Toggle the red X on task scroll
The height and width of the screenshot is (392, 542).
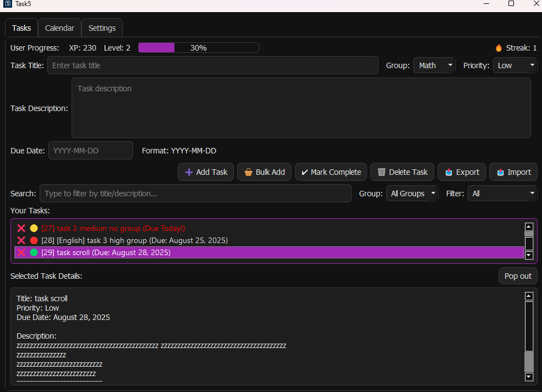(x=21, y=252)
